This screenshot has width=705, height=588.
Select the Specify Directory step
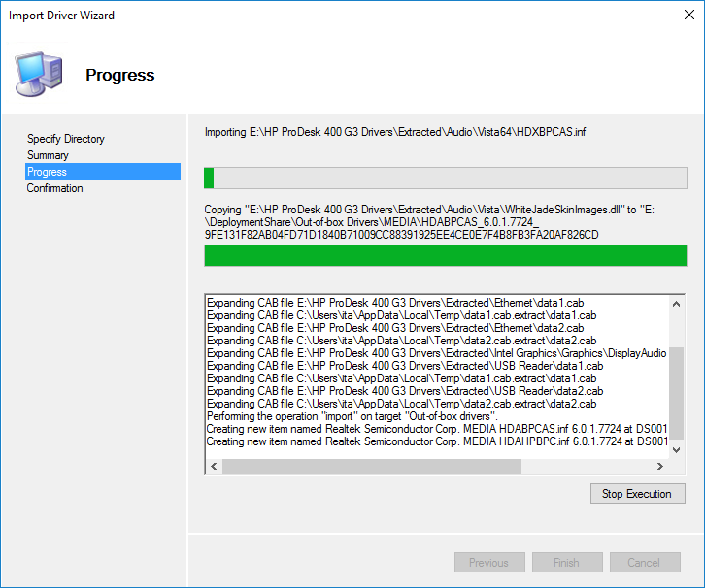tap(66, 139)
